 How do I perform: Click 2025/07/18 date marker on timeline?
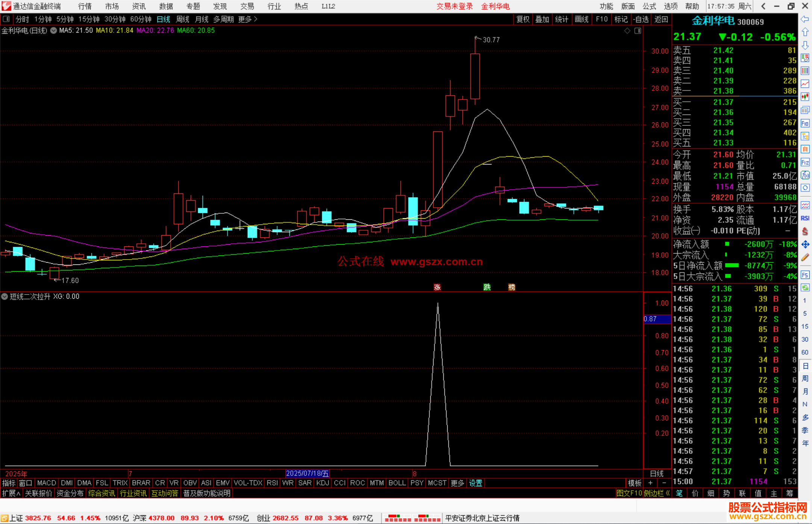tap(307, 473)
